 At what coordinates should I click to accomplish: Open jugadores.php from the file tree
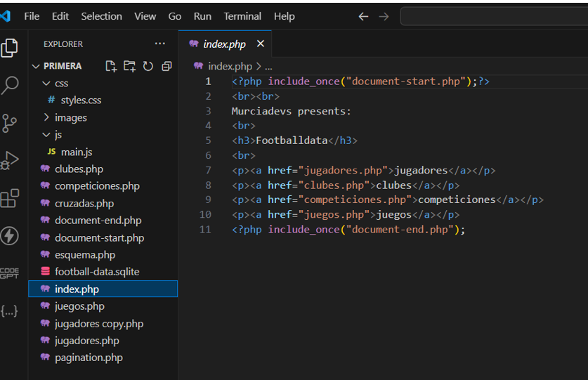click(x=86, y=341)
